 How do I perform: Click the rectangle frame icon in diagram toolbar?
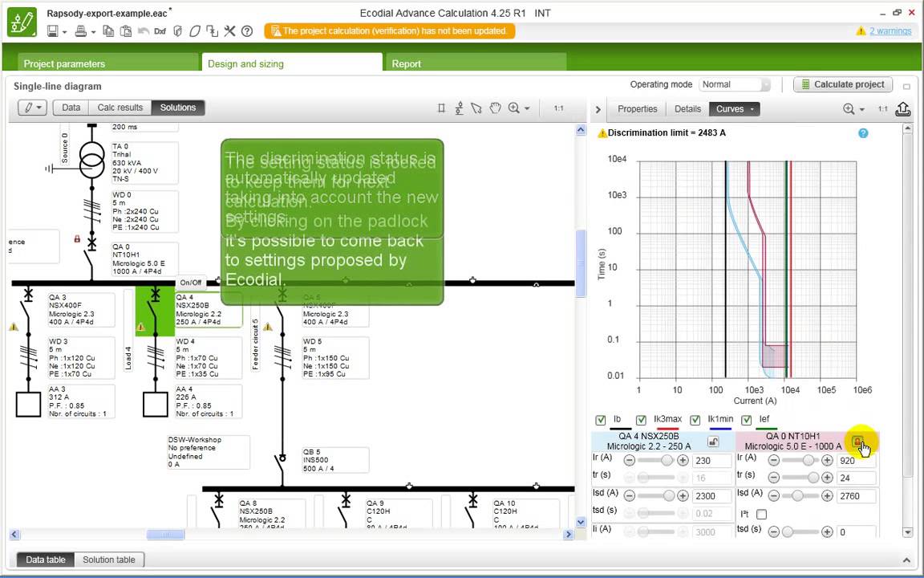point(441,108)
